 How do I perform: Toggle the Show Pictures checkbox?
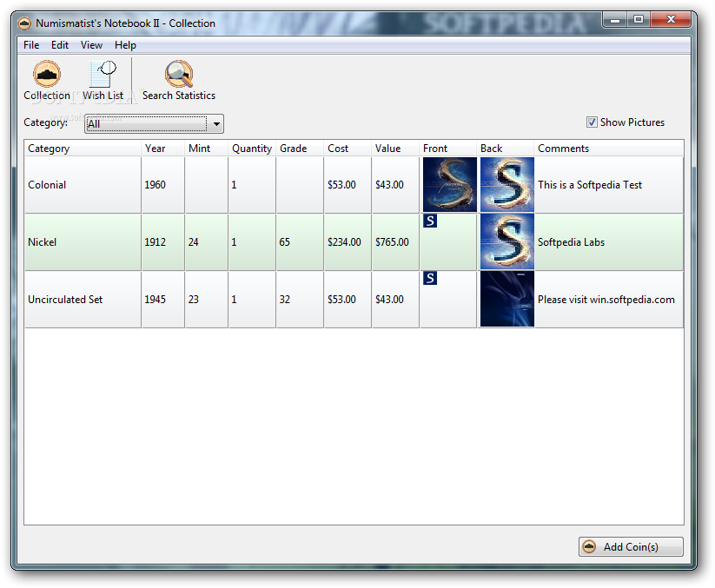pyautogui.click(x=592, y=122)
